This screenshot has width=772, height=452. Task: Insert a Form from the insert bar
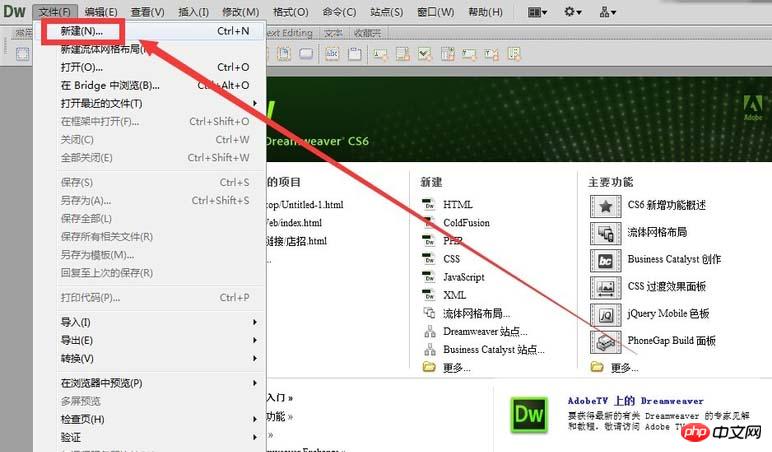[x=23, y=54]
